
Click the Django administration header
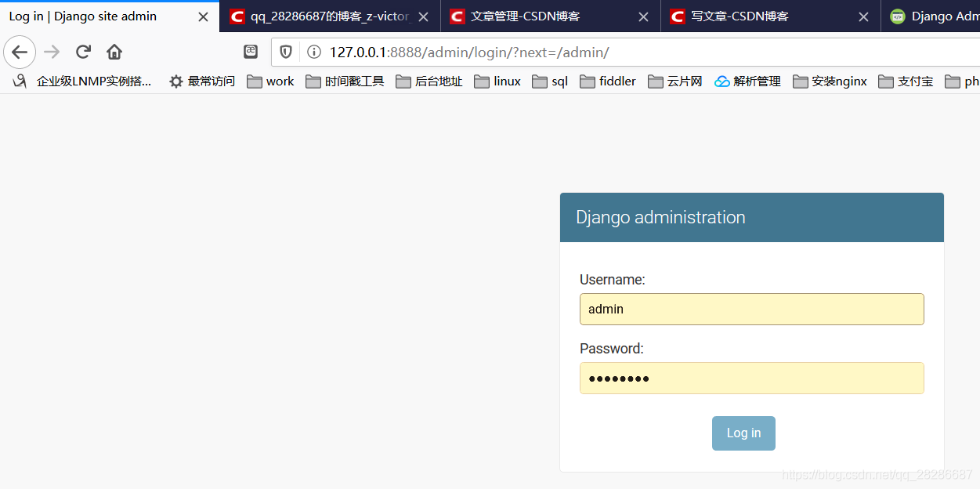660,218
